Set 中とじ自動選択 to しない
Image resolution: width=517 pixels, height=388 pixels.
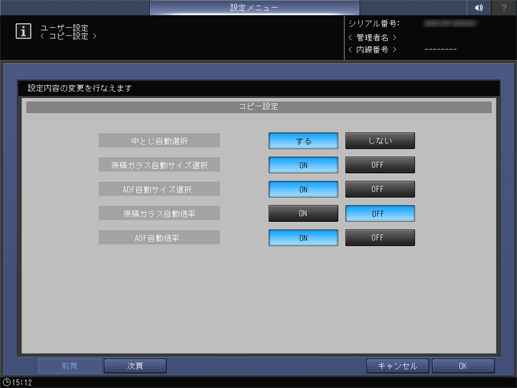(x=380, y=141)
